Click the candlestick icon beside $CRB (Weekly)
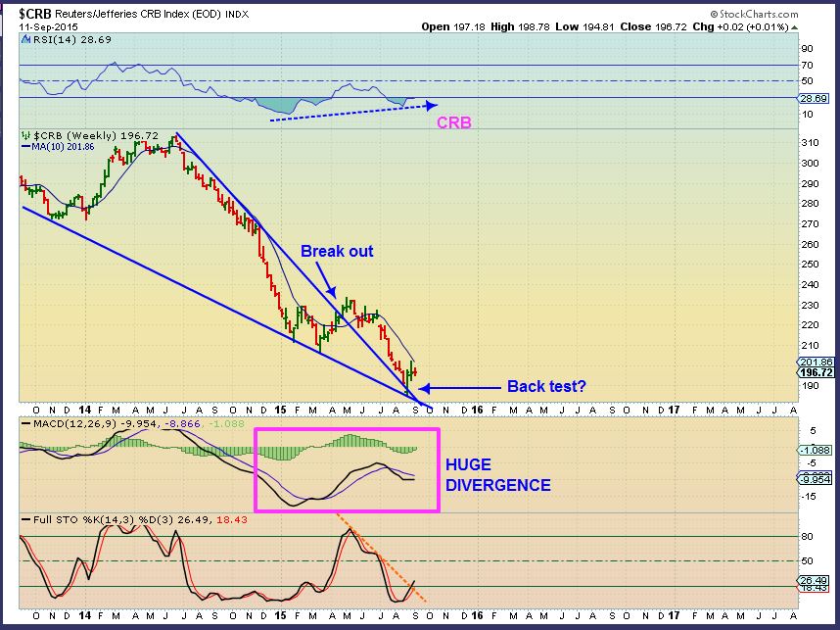 [x=25, y=135]
